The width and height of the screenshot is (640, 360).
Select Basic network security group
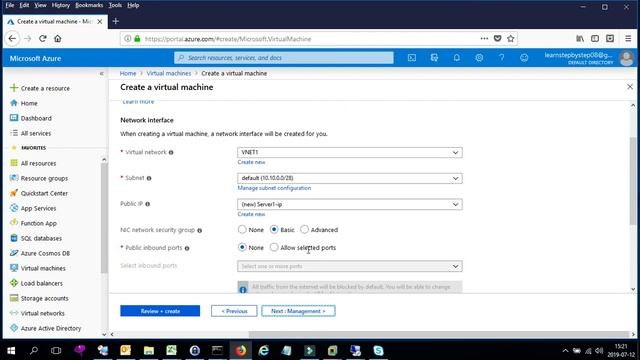pos(274,229)
